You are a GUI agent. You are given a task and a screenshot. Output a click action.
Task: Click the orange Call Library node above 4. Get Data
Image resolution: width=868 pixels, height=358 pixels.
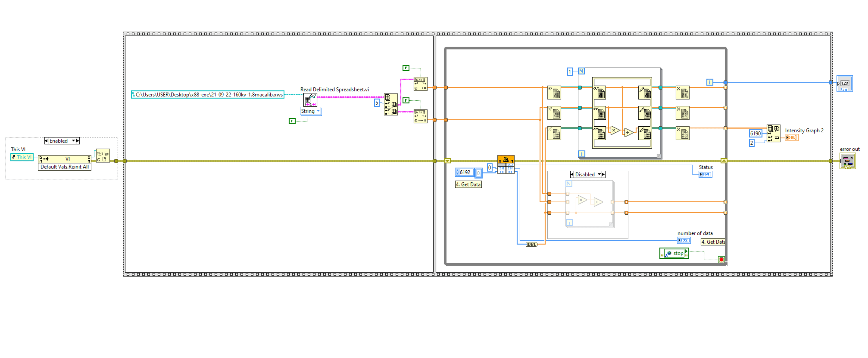pyautogui.click(x=505, y=160)
